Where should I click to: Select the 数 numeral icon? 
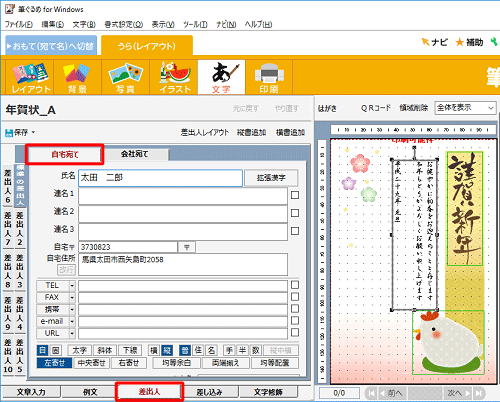pos(256,350)
